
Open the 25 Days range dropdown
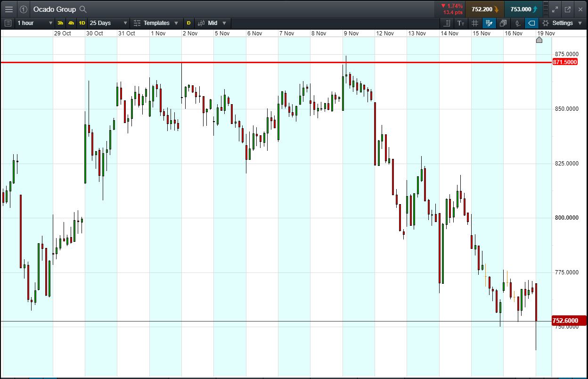point(108,23)
